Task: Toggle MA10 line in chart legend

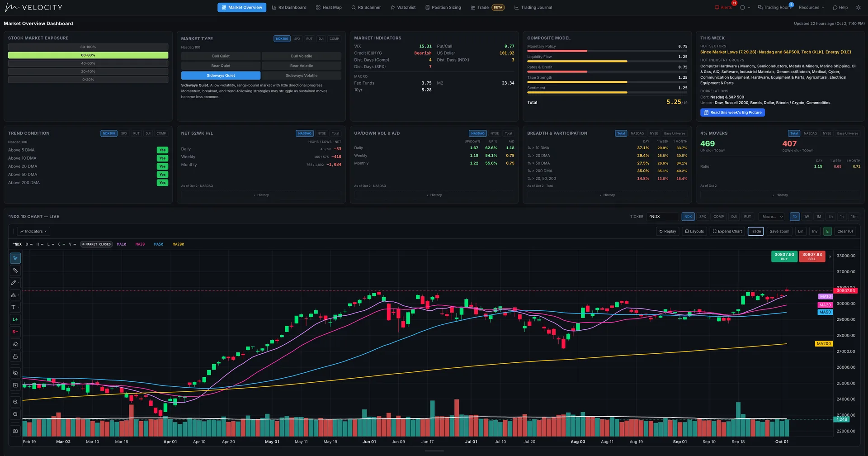Action: pos(122,244)
